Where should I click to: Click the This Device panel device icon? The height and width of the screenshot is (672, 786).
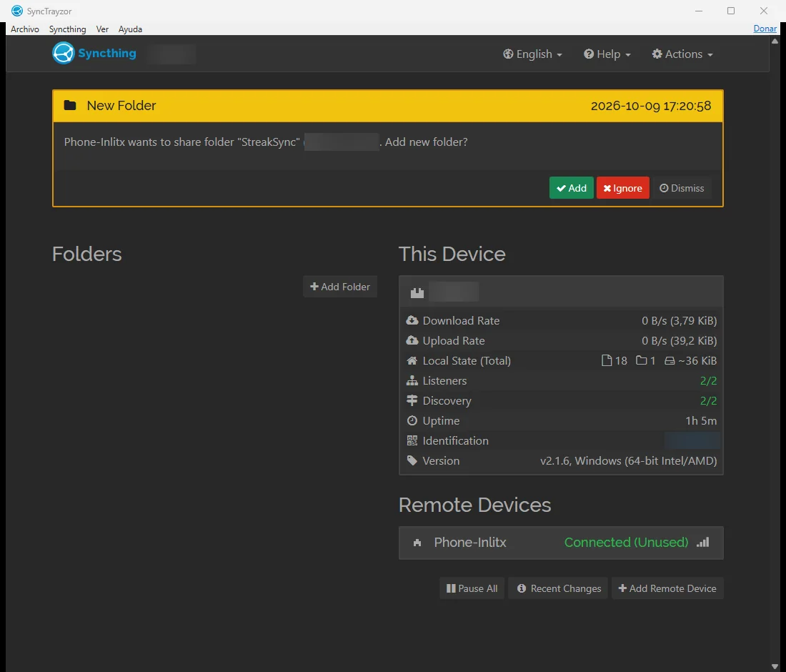tap(417, 293)
